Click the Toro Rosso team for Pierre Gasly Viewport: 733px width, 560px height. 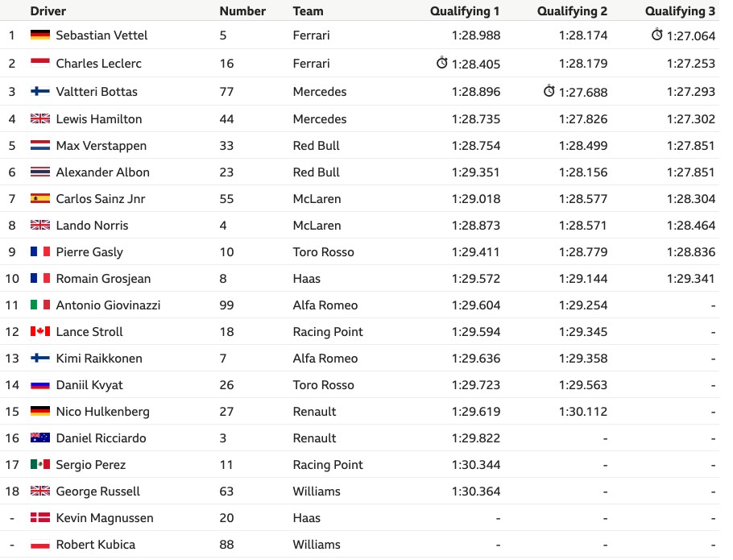tap(324, 252)
